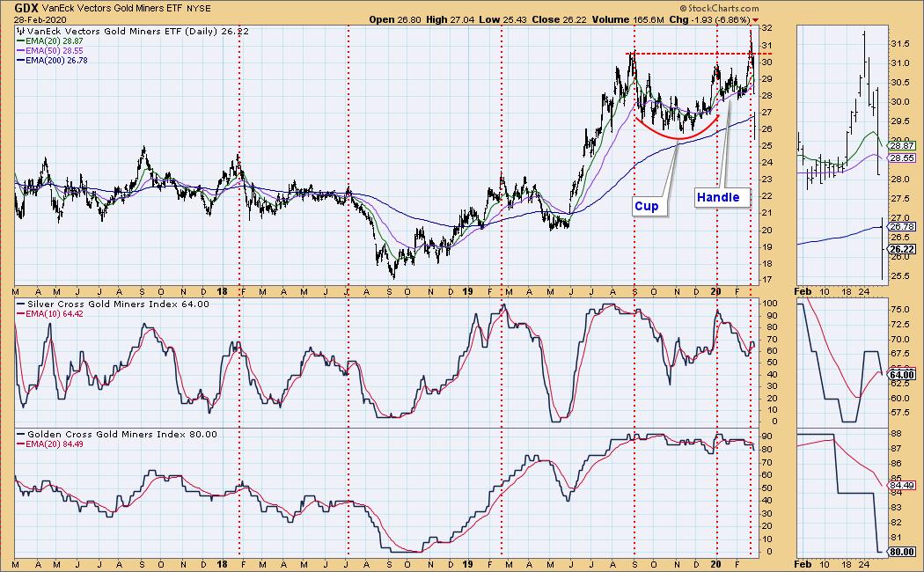Click the red dashed horizontal resistance line

click(700, 54)
